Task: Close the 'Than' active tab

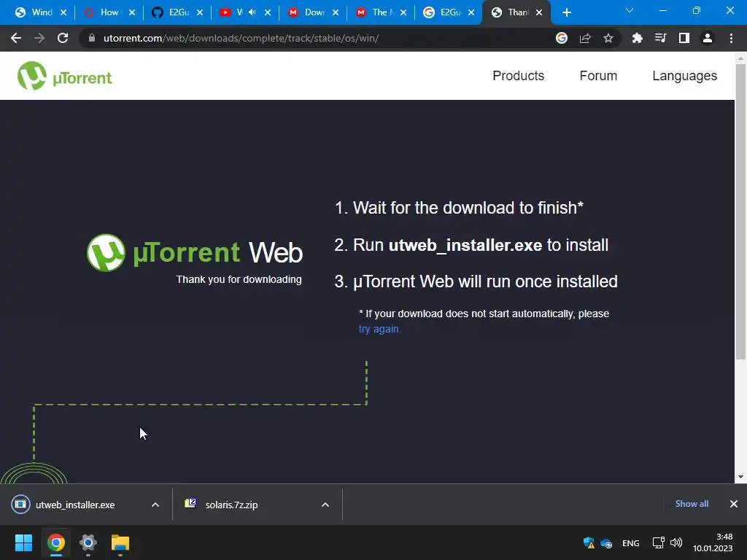Action: 539,12
